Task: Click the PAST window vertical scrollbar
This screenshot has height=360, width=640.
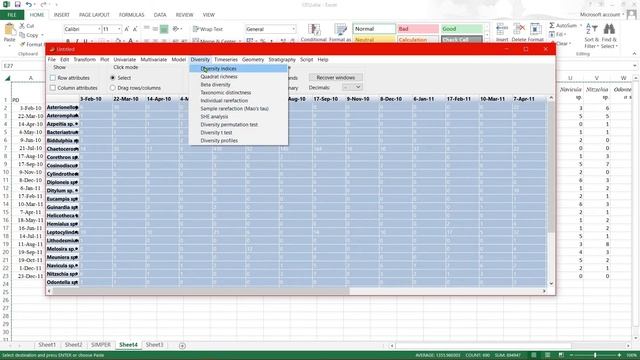Action: tap(551, 167)
